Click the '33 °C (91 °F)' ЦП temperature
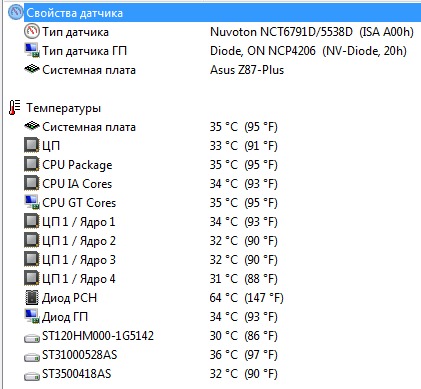This screenshot has width=421, height=389. coord(244,146)
